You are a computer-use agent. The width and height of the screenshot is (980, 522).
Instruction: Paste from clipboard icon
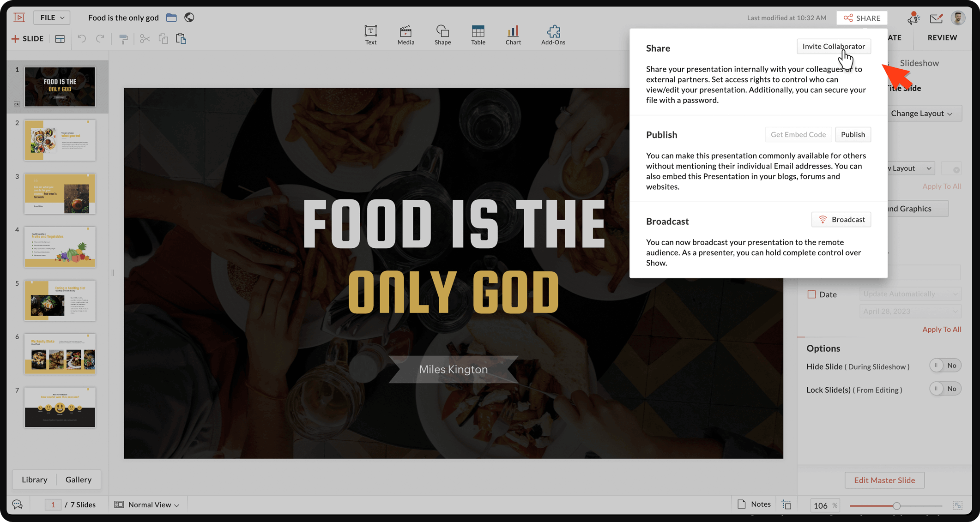click(181, 39)
